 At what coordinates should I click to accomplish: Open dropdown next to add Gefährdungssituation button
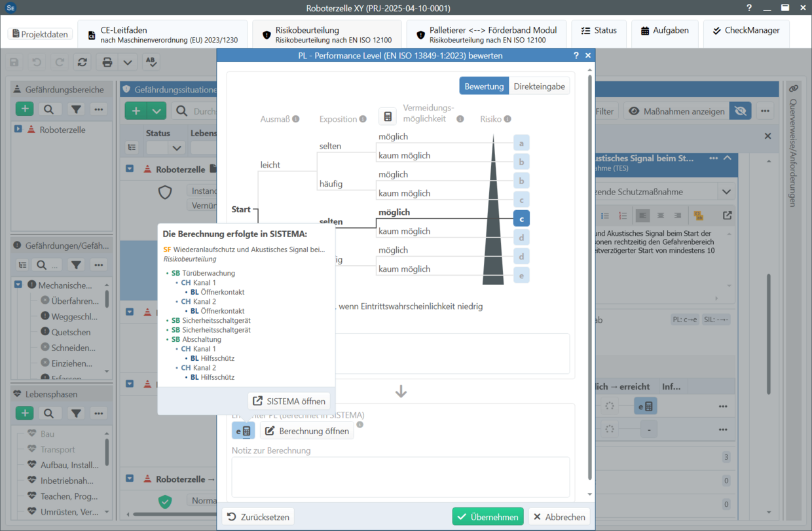157,111
